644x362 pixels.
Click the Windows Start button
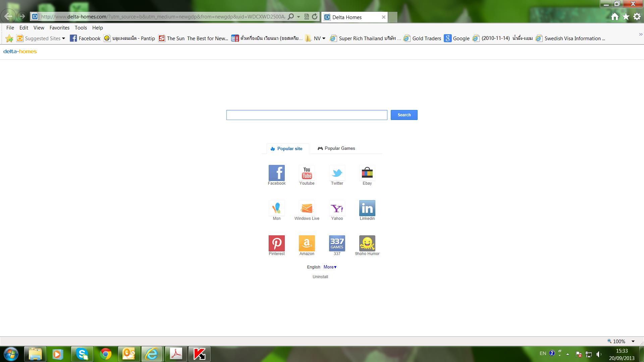pos(11,354)
